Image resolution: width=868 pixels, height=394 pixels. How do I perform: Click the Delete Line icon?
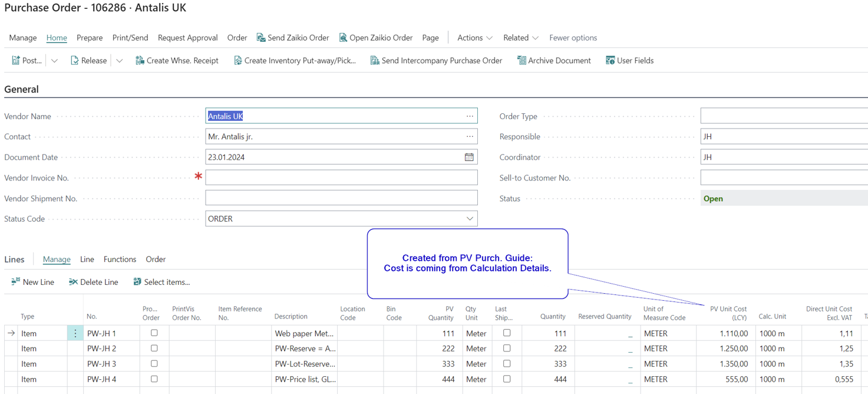(73, 282)
